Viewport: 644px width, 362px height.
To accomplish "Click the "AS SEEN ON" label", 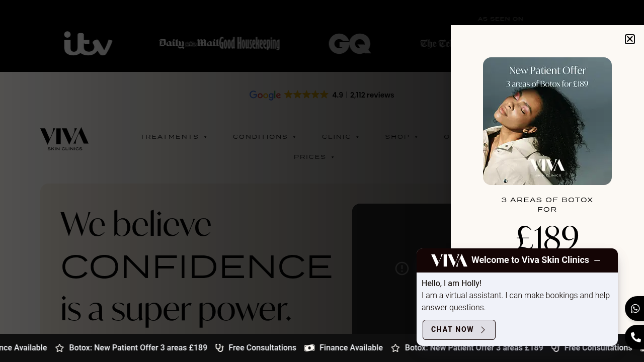I will click(501, 19).
